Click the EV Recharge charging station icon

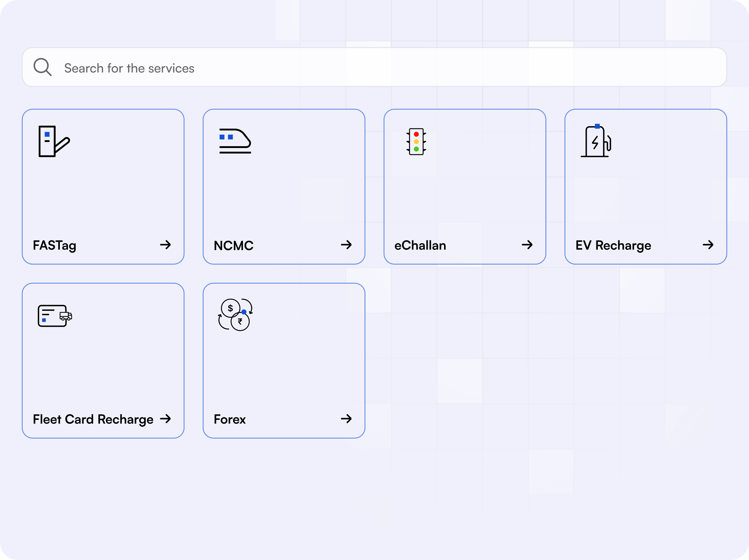[596, 141]
